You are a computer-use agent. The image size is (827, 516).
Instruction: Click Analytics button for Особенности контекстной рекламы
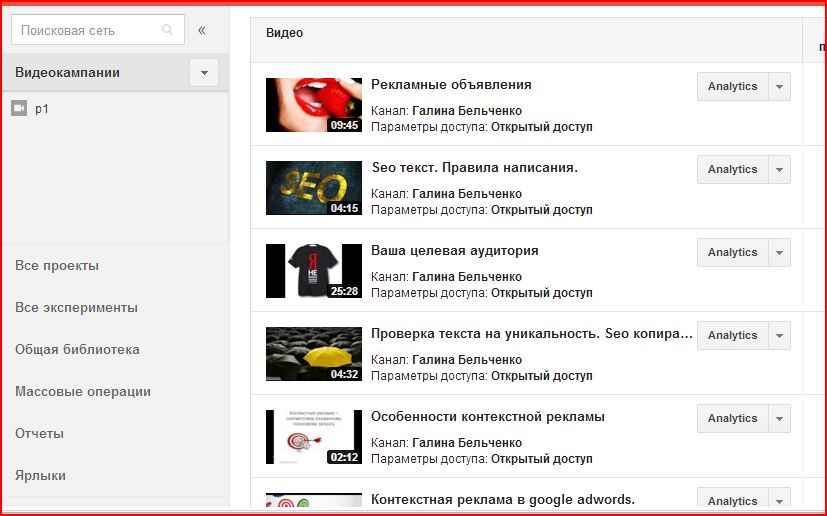point(733,418)
